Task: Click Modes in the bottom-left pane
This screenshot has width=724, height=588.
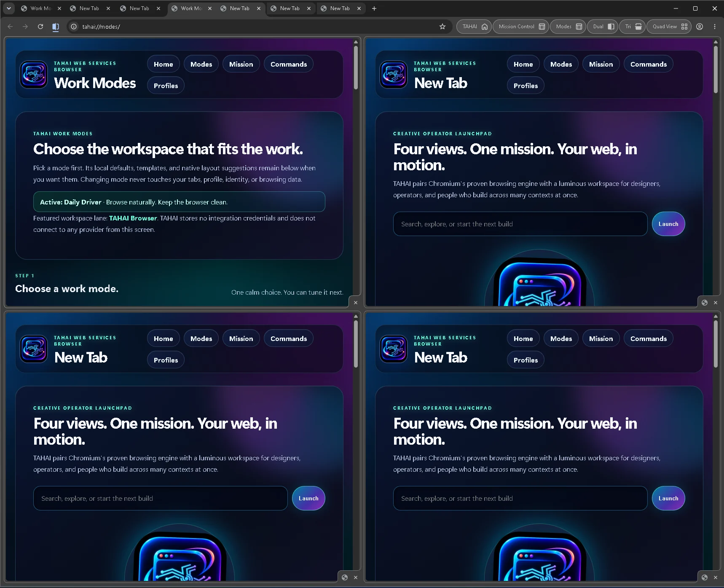Action: 201,338
